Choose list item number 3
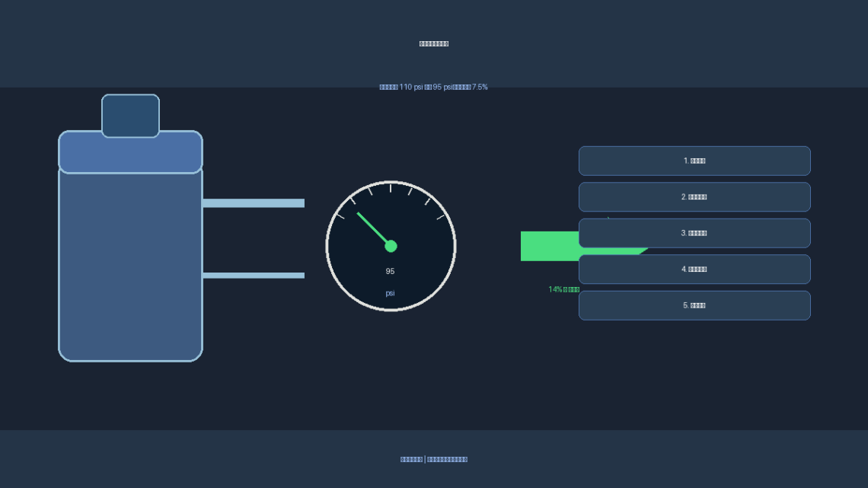This screenshot has width=868, height=488. [694, 233]
